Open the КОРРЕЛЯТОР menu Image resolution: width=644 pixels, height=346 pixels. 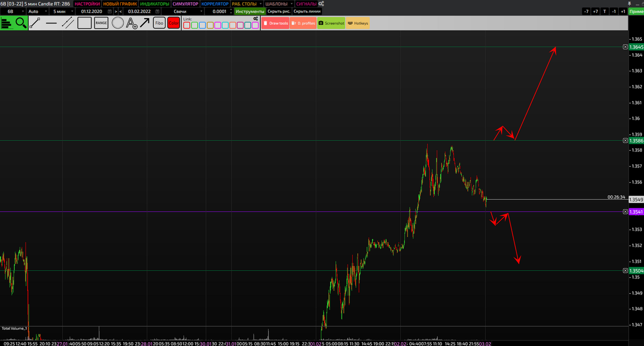(215, 4)
